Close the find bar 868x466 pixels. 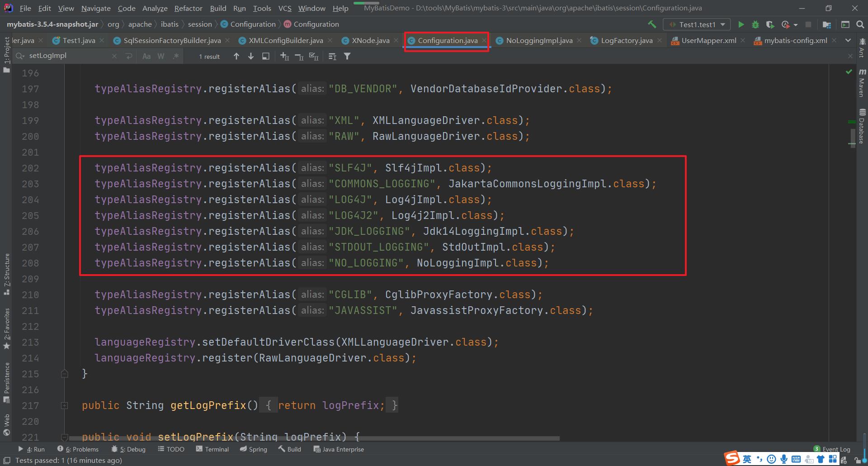click(850, 56)
